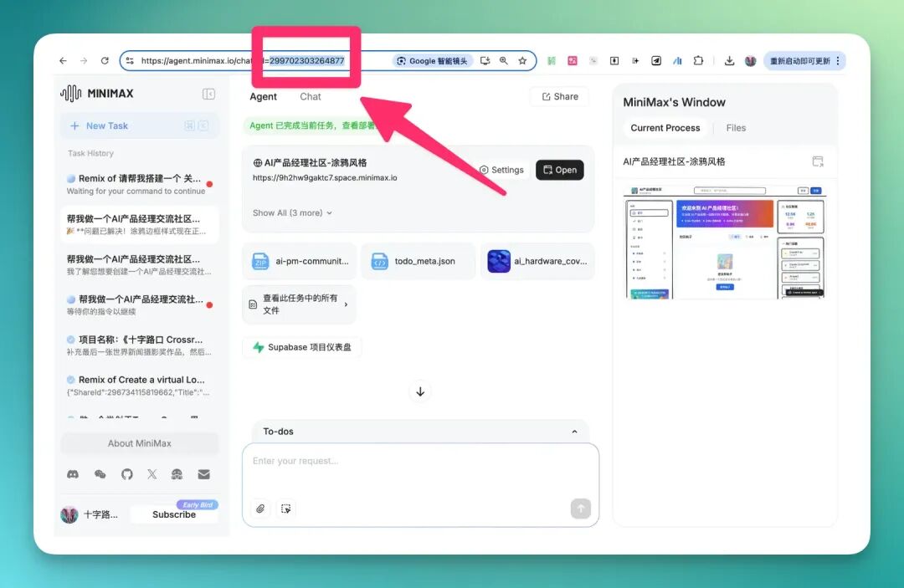Viewport: 904px width, 588px height.
Task: Click the element selection icon beside paperclip
Action: coord(286,509)
